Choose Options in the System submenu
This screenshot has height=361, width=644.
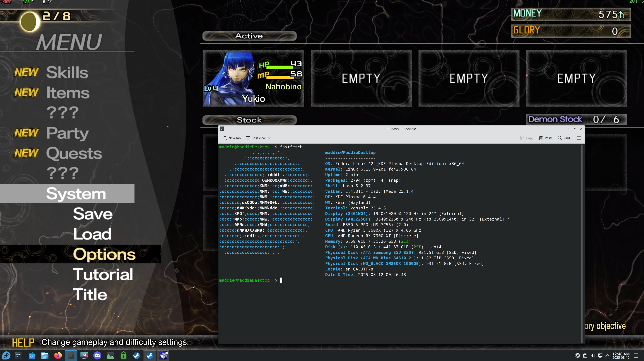point(104,254)
